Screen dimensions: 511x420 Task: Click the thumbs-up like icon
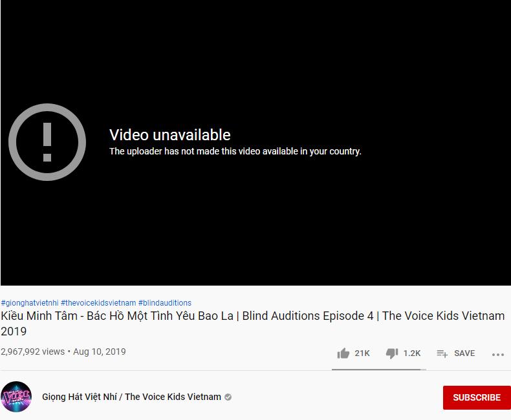click(x=343, y=353)
